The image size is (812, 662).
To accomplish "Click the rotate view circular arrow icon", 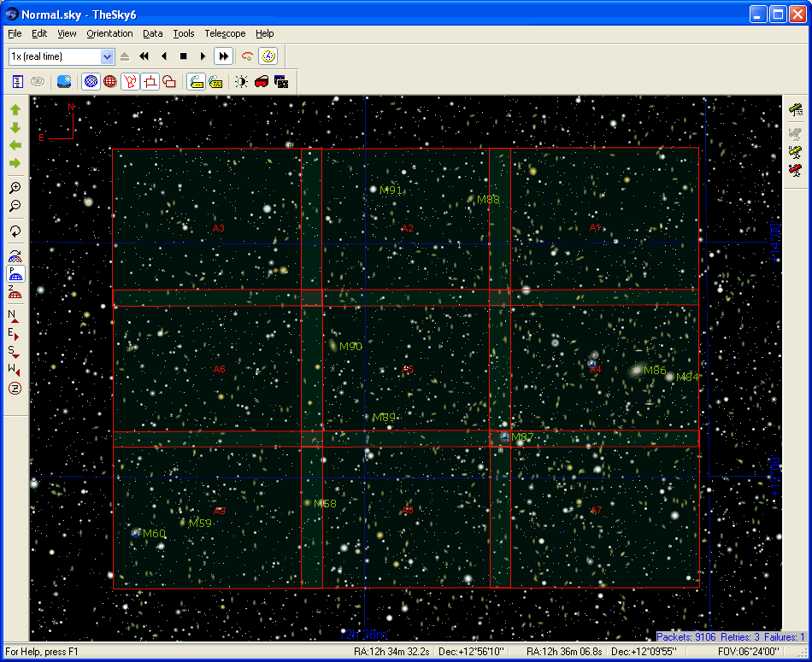I will tap(15, 231).
